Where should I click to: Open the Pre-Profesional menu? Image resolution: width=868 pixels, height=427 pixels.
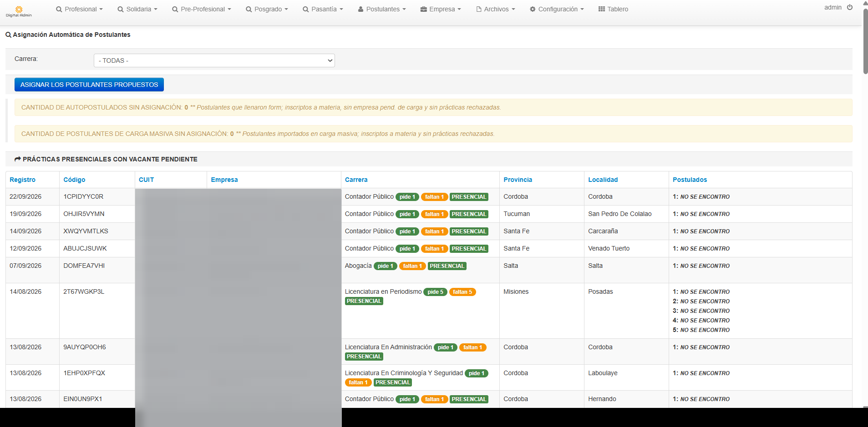click(x=202, y=9)
